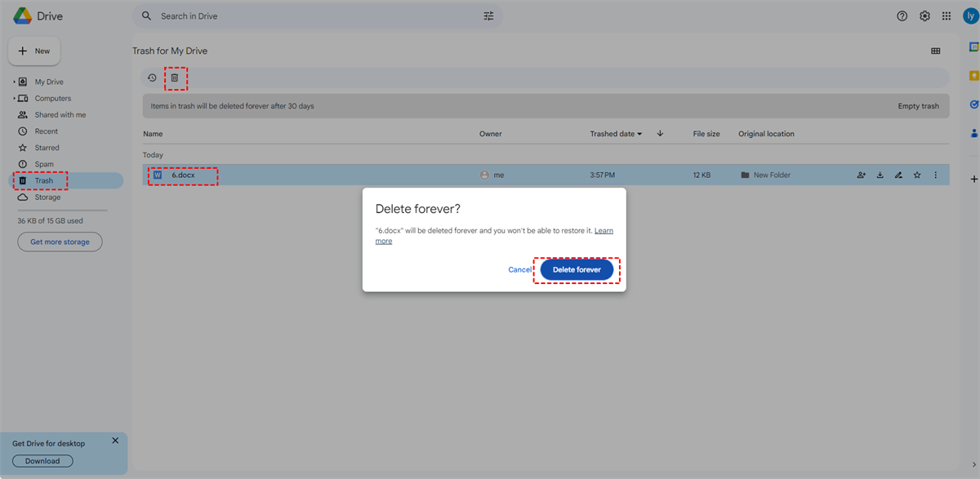Click the get add-ons plus icon
This screenshot has height=479, width=980.
click(x=973, y=179)
